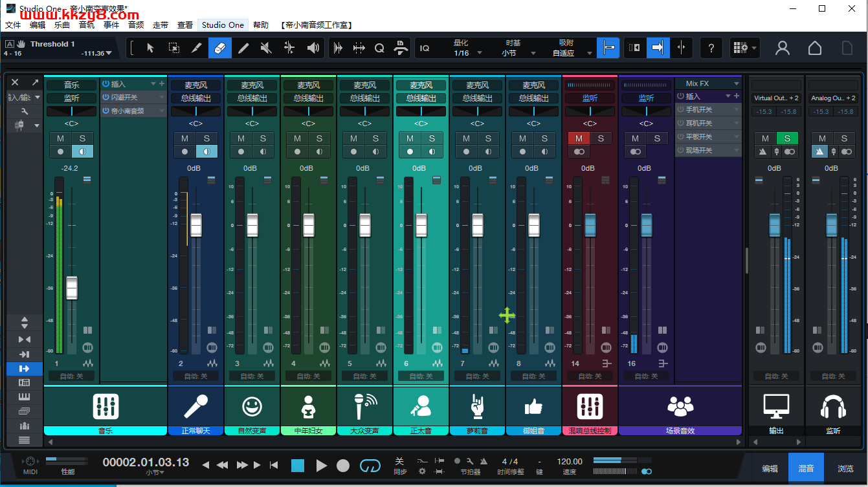Expand the Mix FX dropdown
The height and width of the screenshot is (487, 868).
click(x=736, y=84)
